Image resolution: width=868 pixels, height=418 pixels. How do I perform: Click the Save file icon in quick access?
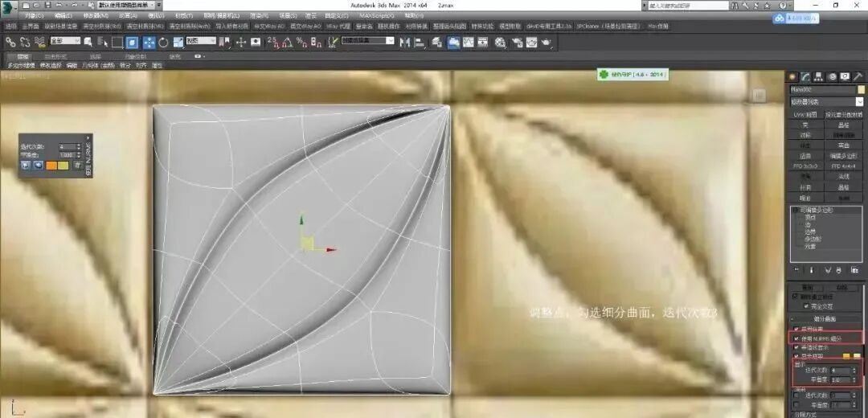coord(47,5)
